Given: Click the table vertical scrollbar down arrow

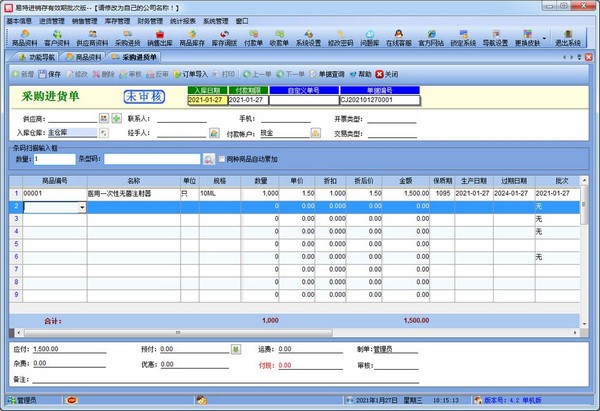Looking at the screenshot, I should 584,324.
